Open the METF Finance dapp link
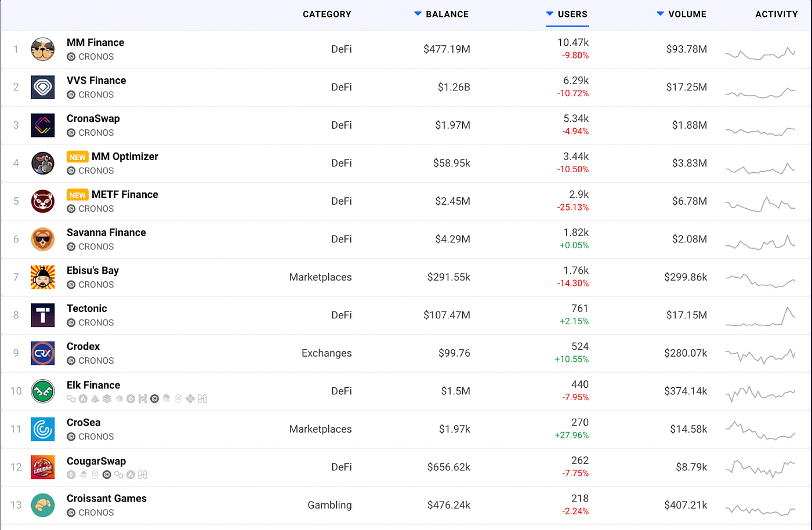Image resolution: width=812 pixels, height=530 pixels. tap(125, 194)
